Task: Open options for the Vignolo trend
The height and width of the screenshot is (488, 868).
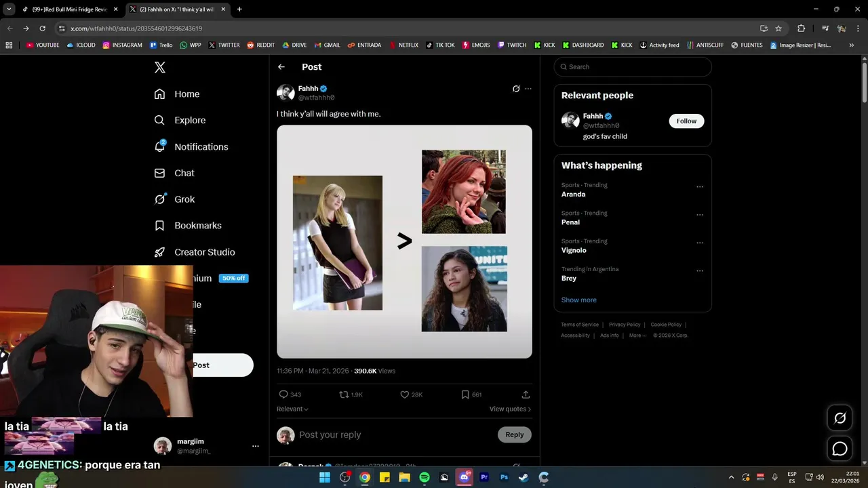Action: tap(700, 243)
